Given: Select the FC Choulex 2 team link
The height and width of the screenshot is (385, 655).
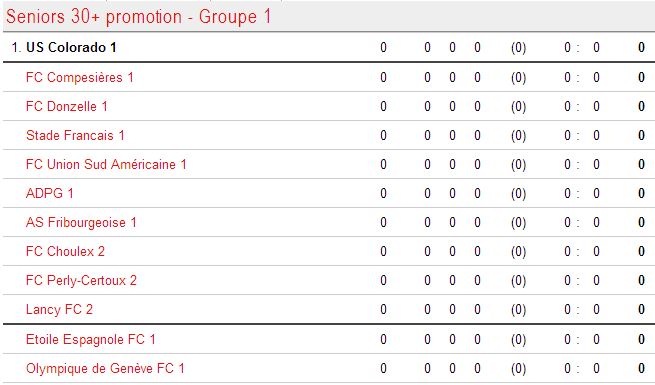Looking at the screenshot, I should click(65, 251).
